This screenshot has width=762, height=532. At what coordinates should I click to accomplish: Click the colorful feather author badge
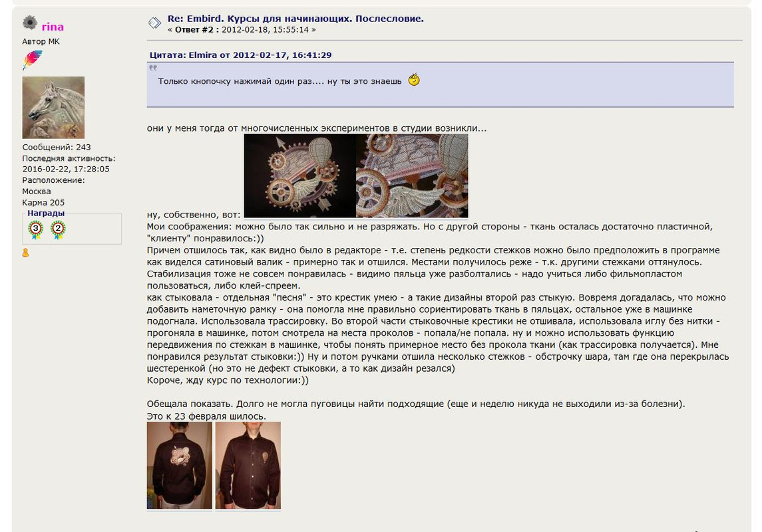32,61
